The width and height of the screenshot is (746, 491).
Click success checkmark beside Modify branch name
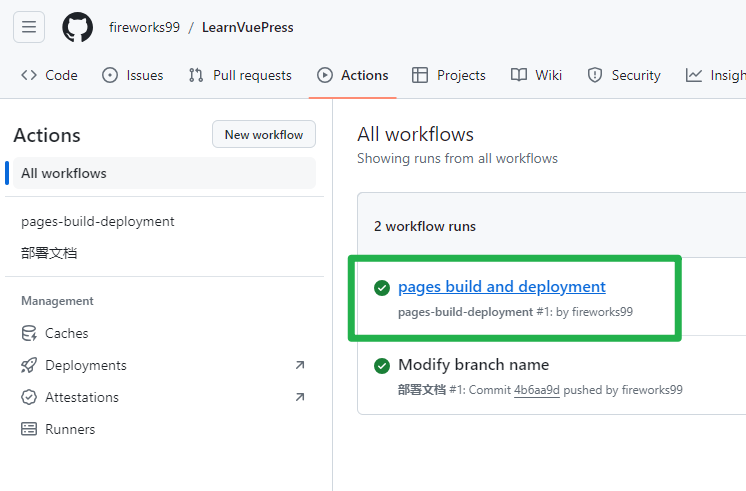click(382, 366)
